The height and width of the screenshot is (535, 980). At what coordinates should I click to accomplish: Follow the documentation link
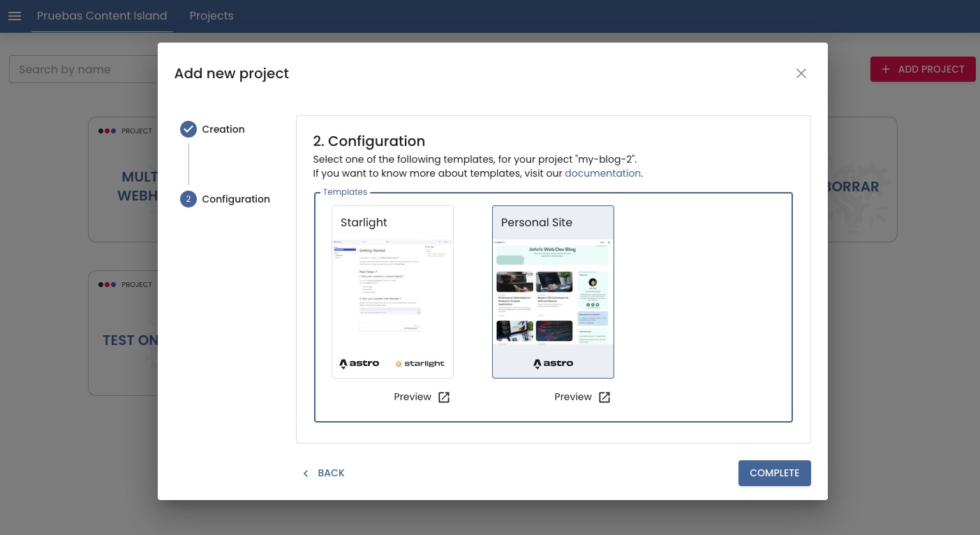point(602,173)
